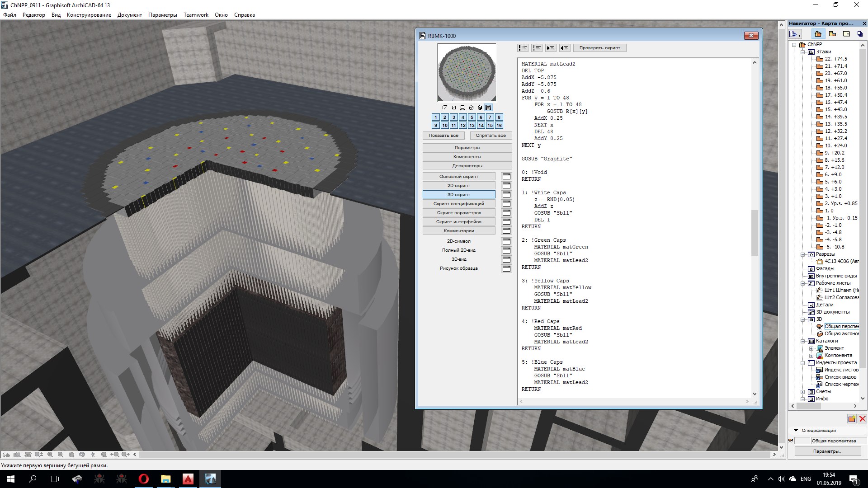Open the Конструирование menu
The height and width of the screenshot is (488, 868).
(x=89, y=15)
